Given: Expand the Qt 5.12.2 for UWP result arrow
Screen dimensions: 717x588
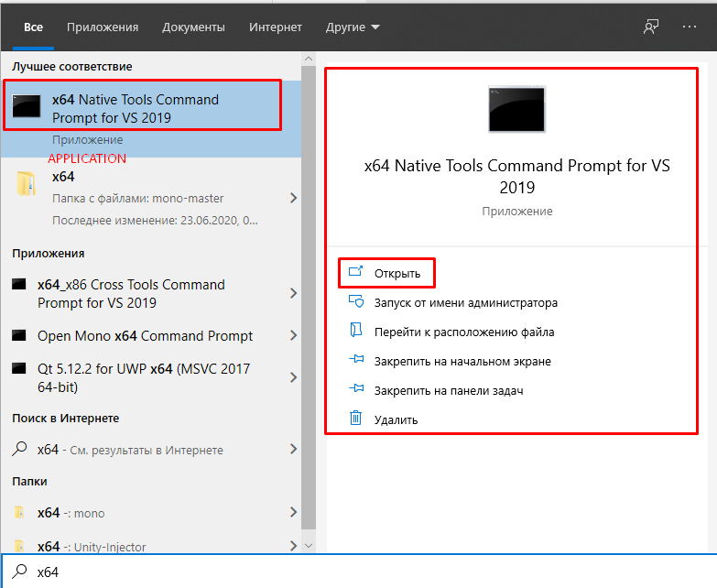Looking at the screenshot, I should point(294,377).
